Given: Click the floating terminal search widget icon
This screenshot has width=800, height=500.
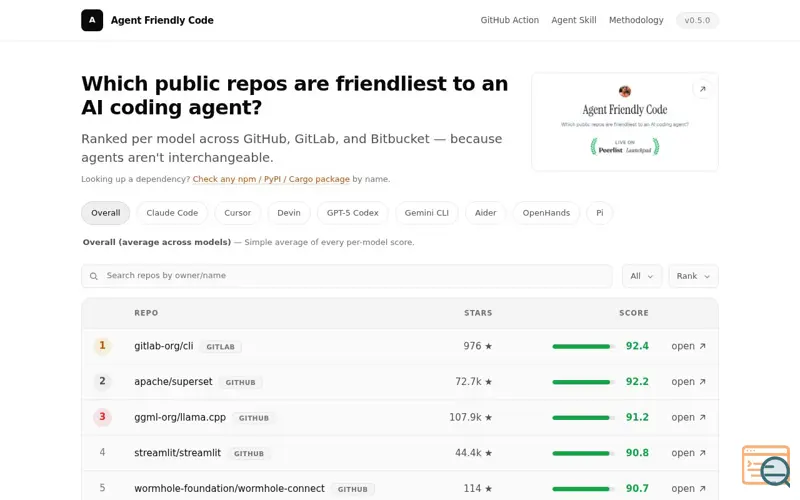Looking at the screenshot, I should (x=766, y=466).
